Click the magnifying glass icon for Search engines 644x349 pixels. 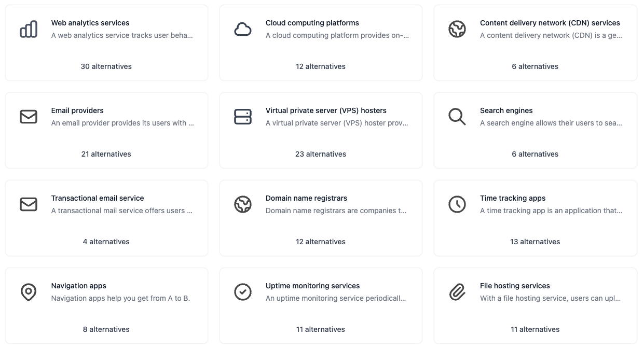(457, 117)
